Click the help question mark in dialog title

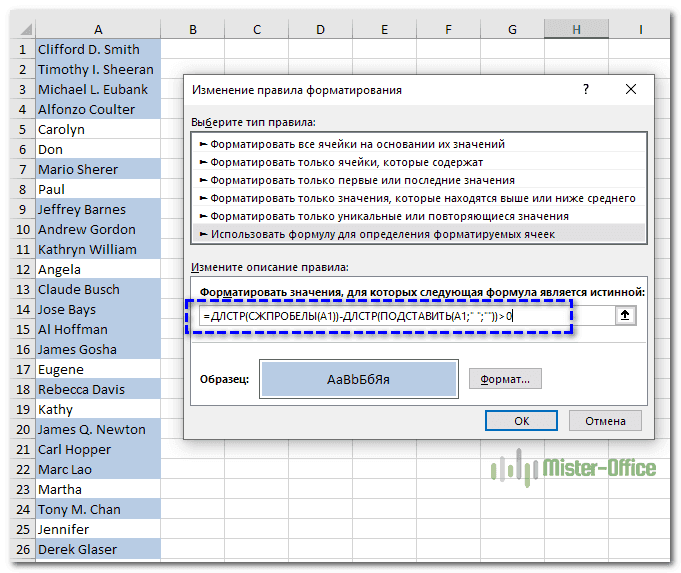[584, 89]
